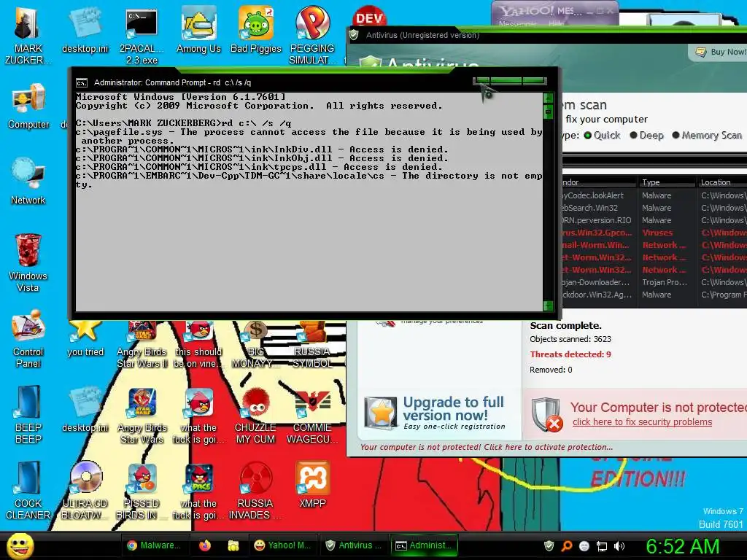Switch to Administ... Command Prompt taskbar button
The height and width of the screenshot is (560, 747).
(424, 545)
